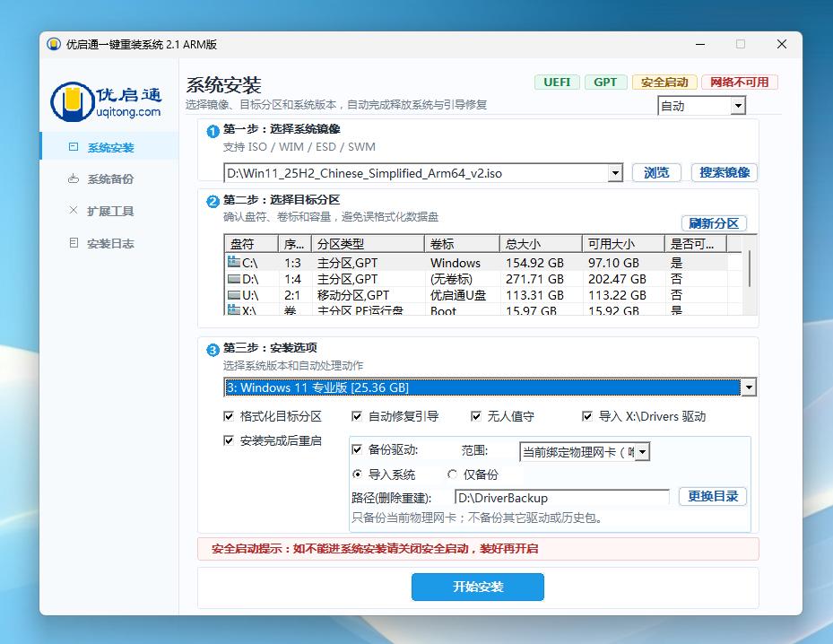Click the 系统备份 sidebar icon
The width and height of the screenshot is (833, 644).
74,179
